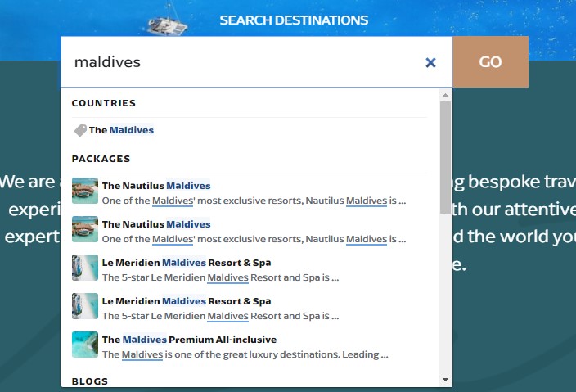
Task: Click thumbnail of second Le Meridien result
Action: pyautogui.click(x=85, y=306)
